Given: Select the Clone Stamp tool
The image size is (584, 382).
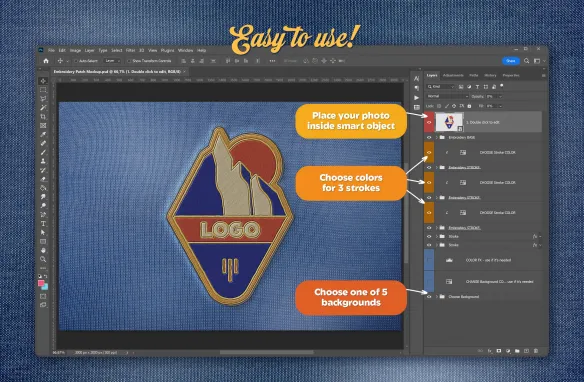Looking at the screenshot, I should click(43, 161).
